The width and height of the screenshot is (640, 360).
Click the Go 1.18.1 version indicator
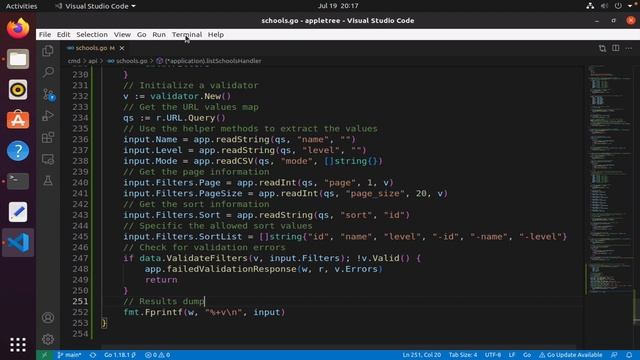pyautogui.click(x=120, y=355)
